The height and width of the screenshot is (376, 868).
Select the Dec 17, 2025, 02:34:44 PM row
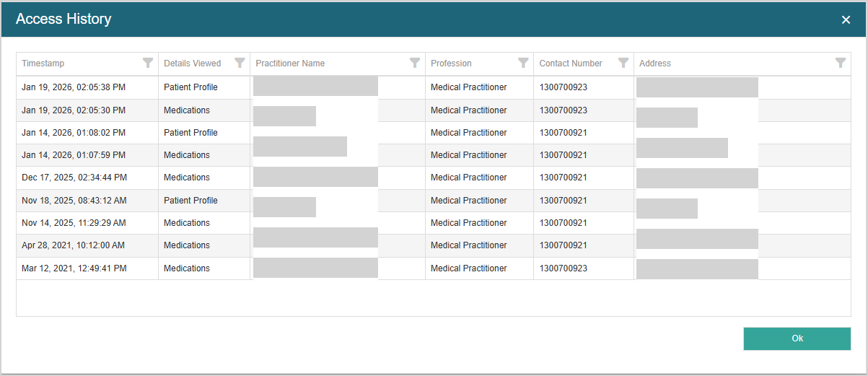tap(74, 178)
